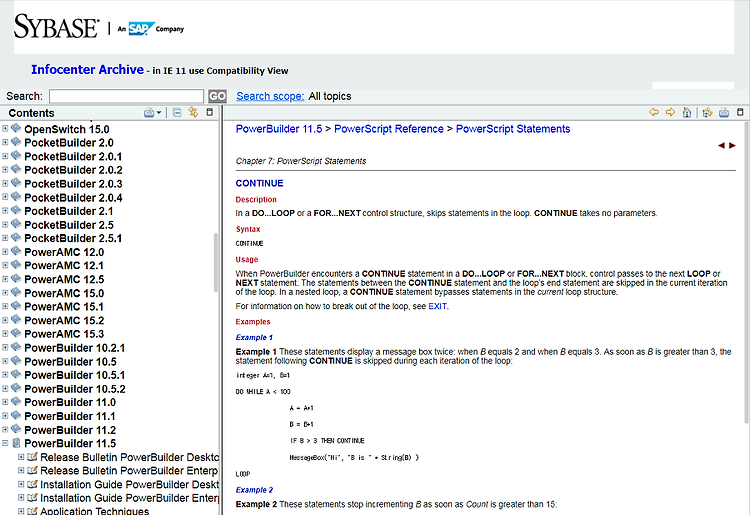Collapse all topics in Contents toolbar
The image size is (750, 515).
(177, 112)
